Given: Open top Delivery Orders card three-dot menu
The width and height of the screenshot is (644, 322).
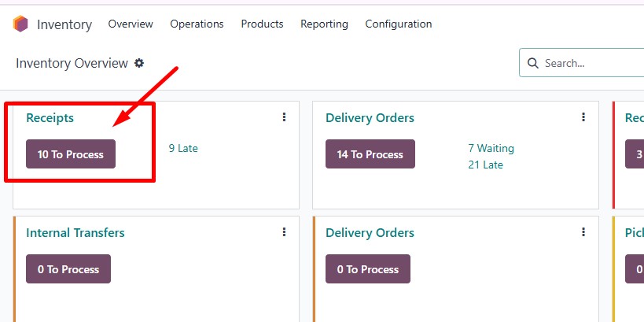Looking at the screenshot, I should (583, 117).
